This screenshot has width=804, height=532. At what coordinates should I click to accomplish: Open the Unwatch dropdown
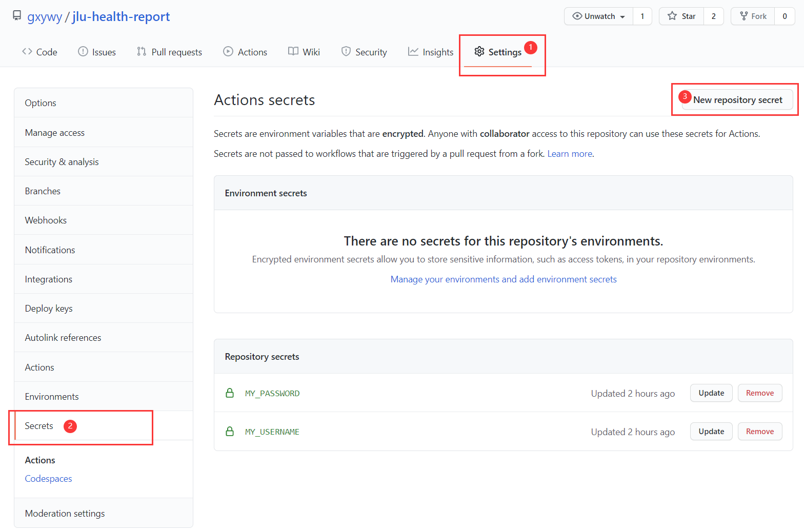pyautogui.click(x=598, y=16)
